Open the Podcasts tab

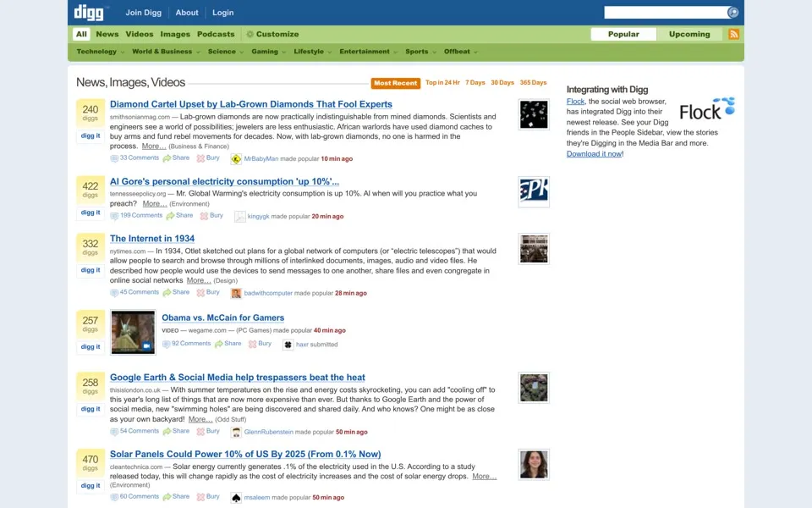216,34
